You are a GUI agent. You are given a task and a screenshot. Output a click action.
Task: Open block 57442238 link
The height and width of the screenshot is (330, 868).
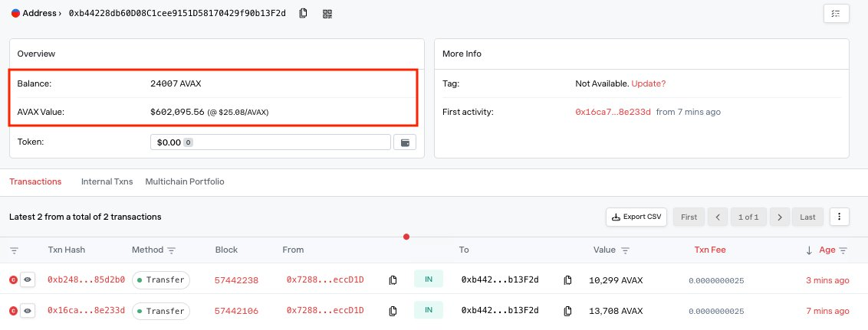[236, 280]
